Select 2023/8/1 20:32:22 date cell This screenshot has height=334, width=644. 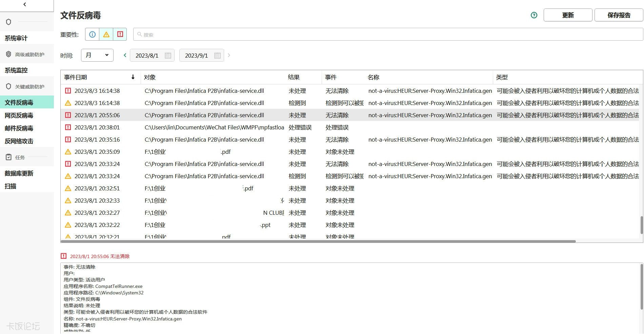click(97, 225)
